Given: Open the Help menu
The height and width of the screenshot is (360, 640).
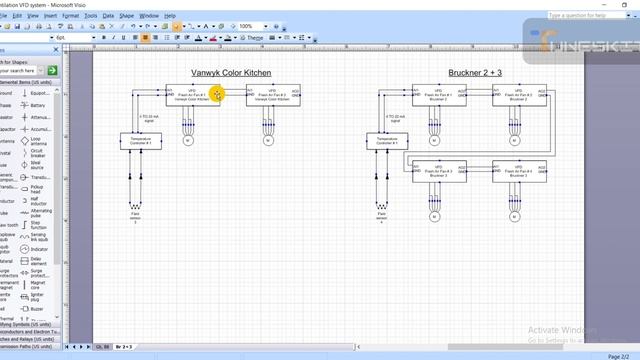Looking at the screenshot, I should pos(170,16).
